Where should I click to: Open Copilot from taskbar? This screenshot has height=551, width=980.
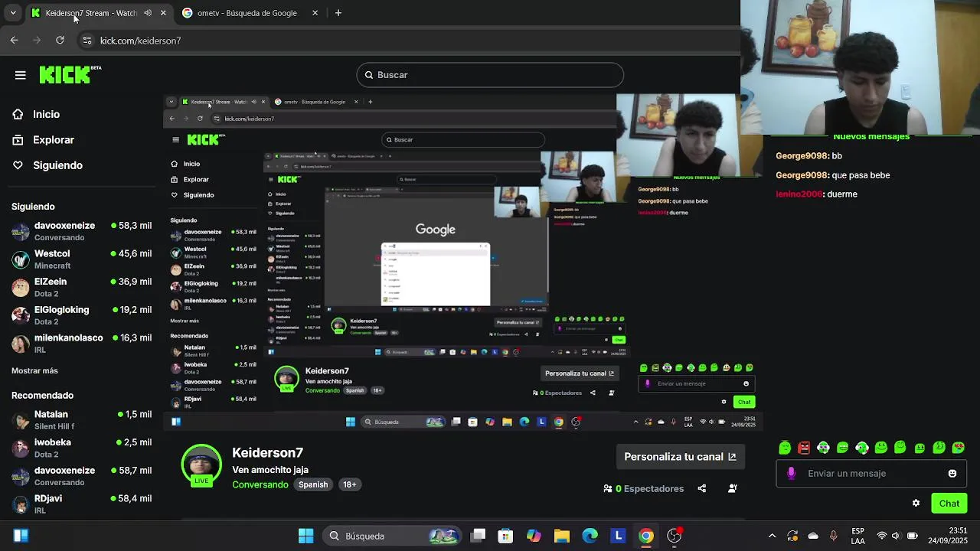click(x=534, y=536)
